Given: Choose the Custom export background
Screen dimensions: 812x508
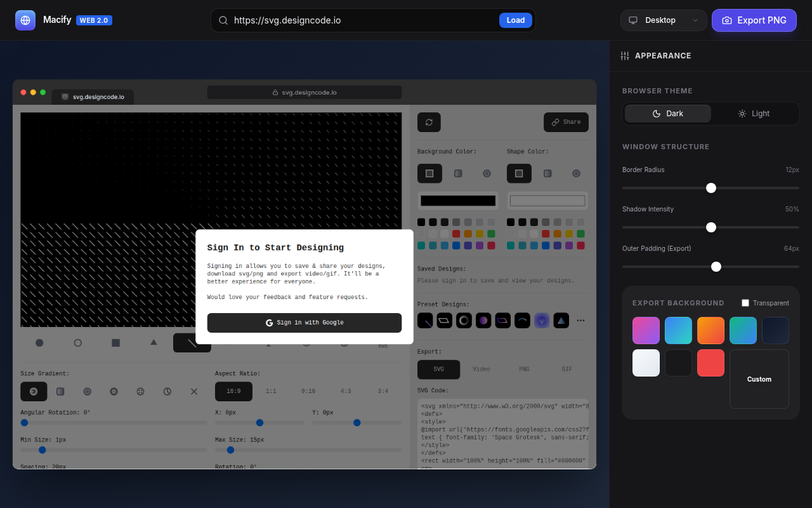Looking at the screenshot, I should pos(759,379).
